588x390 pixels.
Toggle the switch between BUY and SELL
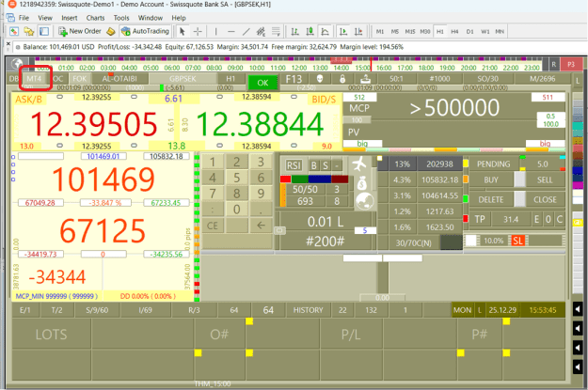click(x=519, y=179)
